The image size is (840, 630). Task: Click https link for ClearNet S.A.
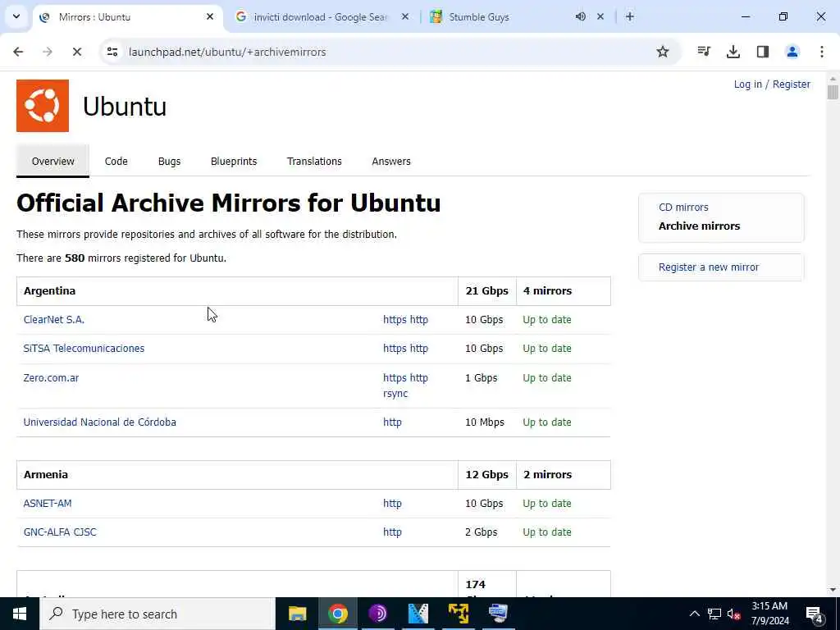pyautogui.click(x=395, y=320)
